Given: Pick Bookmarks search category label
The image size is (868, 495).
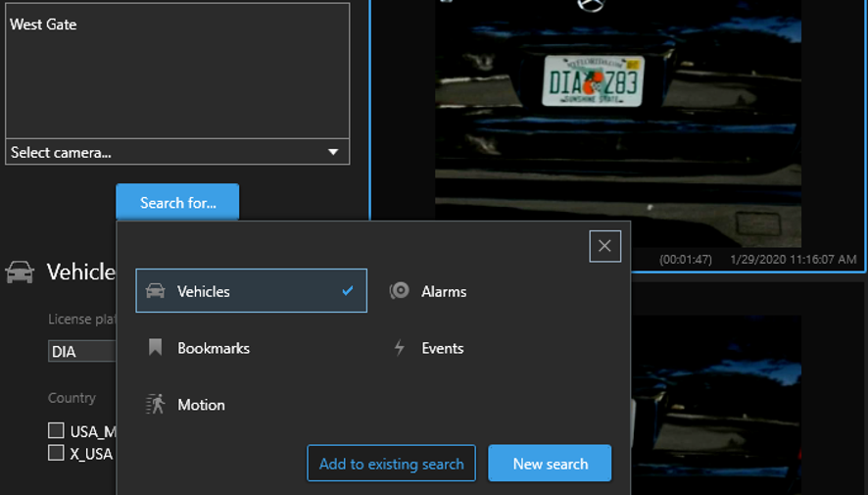Looking at the screenshot, I should point(214,348).
